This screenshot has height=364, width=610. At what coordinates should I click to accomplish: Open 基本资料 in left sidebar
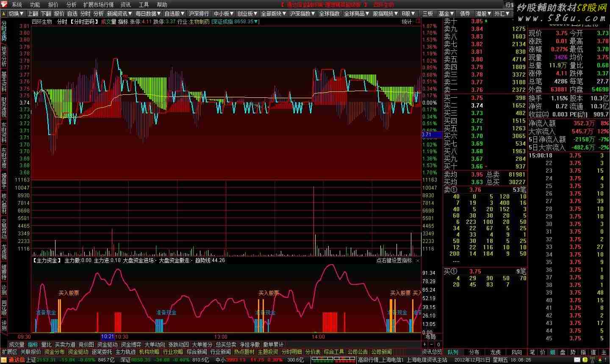[x=4, y=82]
